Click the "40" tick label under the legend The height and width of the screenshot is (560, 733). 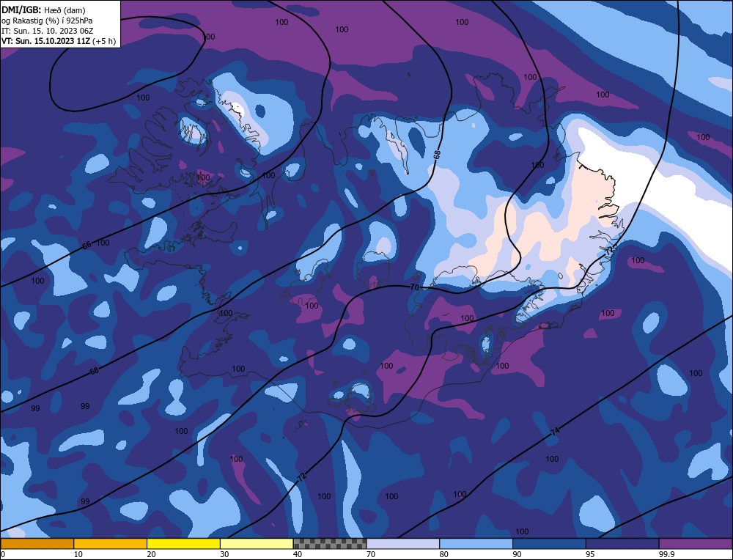(x=298, y=554)
